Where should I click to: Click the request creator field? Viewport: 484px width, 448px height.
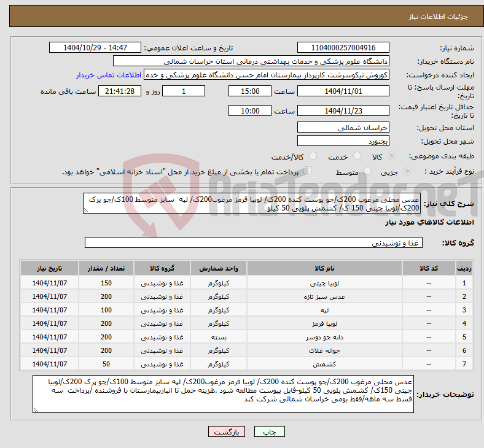[267, 75]
